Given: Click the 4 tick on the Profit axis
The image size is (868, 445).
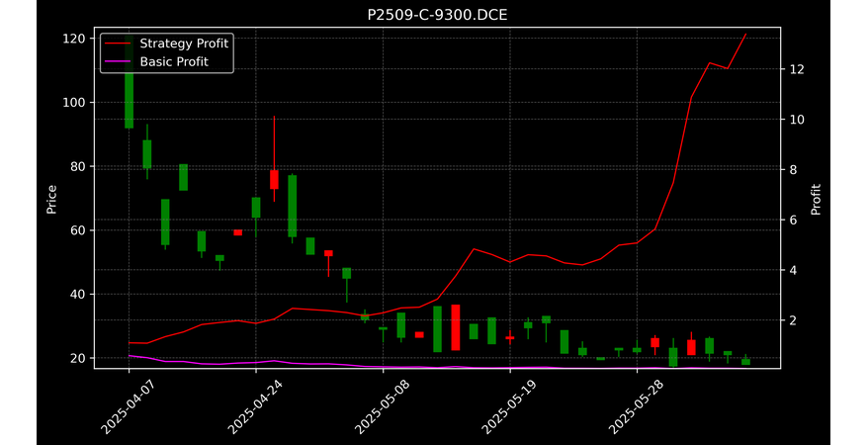Looking at the screenshot, I should [793, 270].
